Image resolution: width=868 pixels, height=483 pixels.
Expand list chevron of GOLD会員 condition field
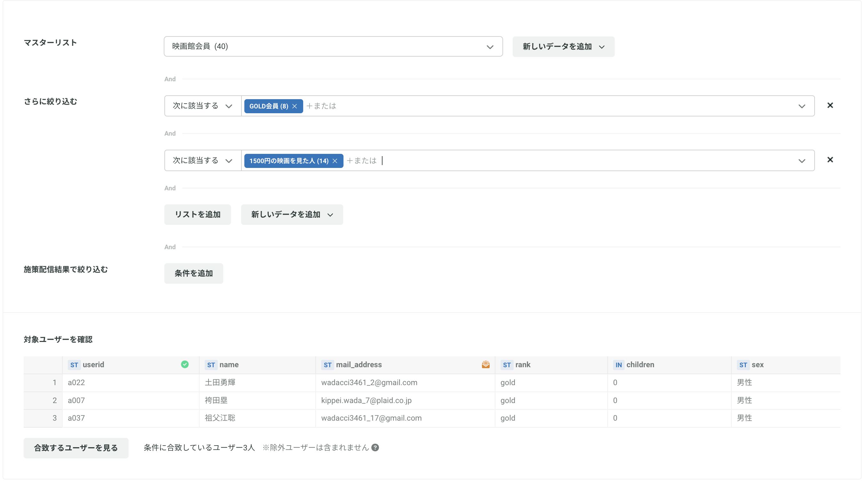pos(801,106)
